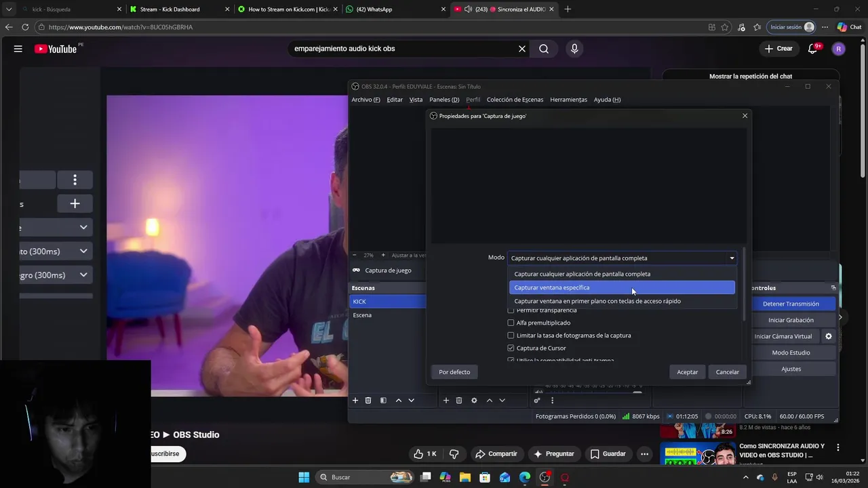Move the selected scene down

point(411,401)
